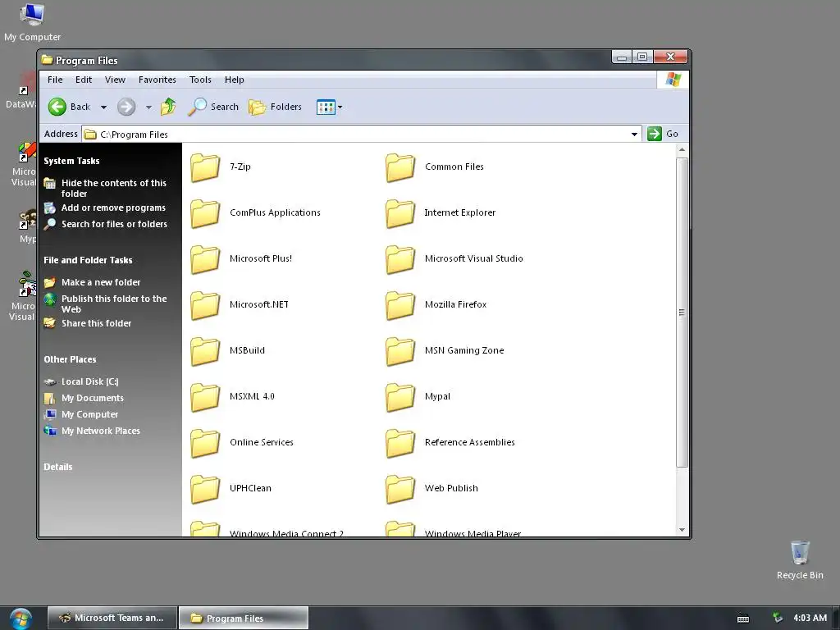Click the Go button beside address bar
The height and width of the screenshot is (630, 840).
(x=663, y=134)
